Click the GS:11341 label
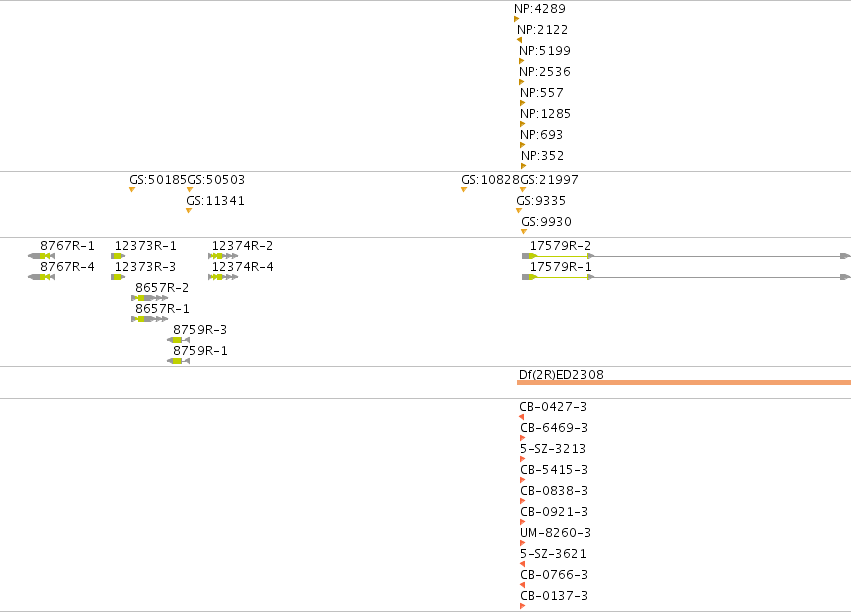The image size is (851, 612). pyautogui.click(x=215, y=201)
